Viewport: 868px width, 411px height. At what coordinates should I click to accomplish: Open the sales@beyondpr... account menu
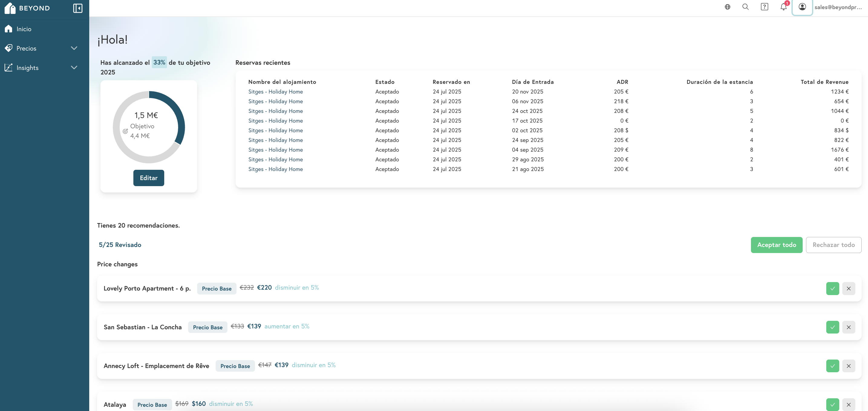pyautogui.click(x=838, y=7)
